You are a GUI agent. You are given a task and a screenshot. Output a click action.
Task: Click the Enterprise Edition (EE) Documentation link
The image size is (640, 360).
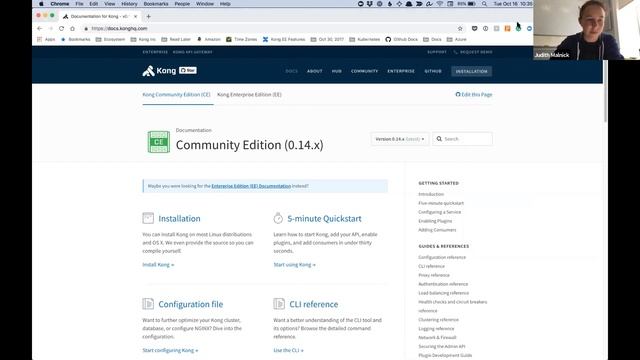tap(251, 186)
